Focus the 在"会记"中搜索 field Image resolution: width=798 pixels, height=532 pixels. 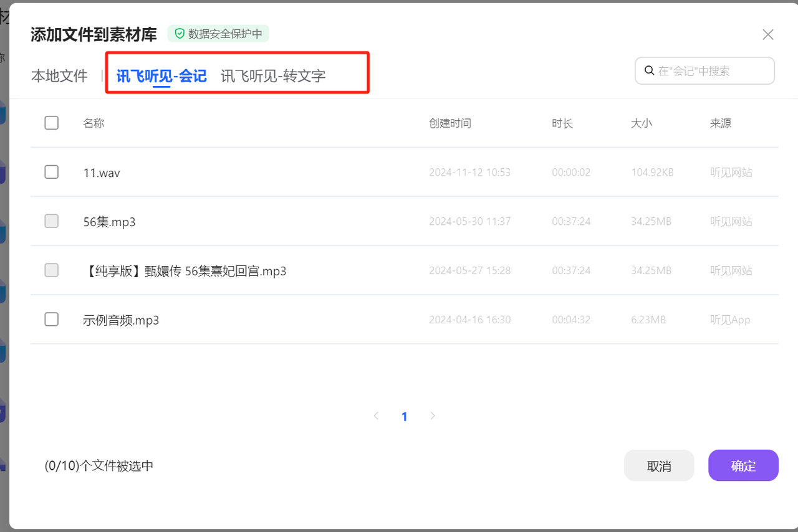[x=704, y=70]
